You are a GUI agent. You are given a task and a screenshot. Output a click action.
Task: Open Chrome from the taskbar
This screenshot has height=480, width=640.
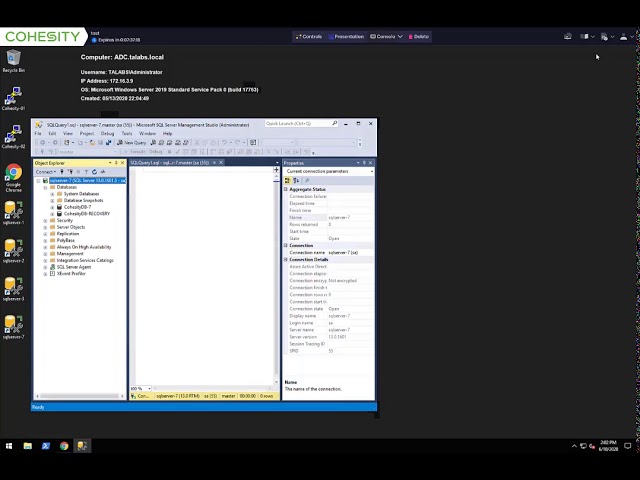click(x=64, y=446)
